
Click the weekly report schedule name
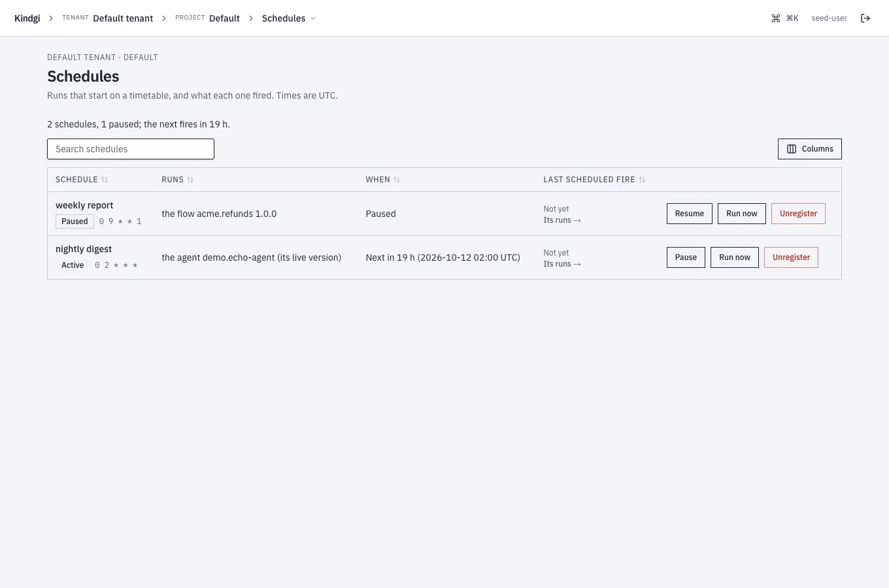(84, 205)
